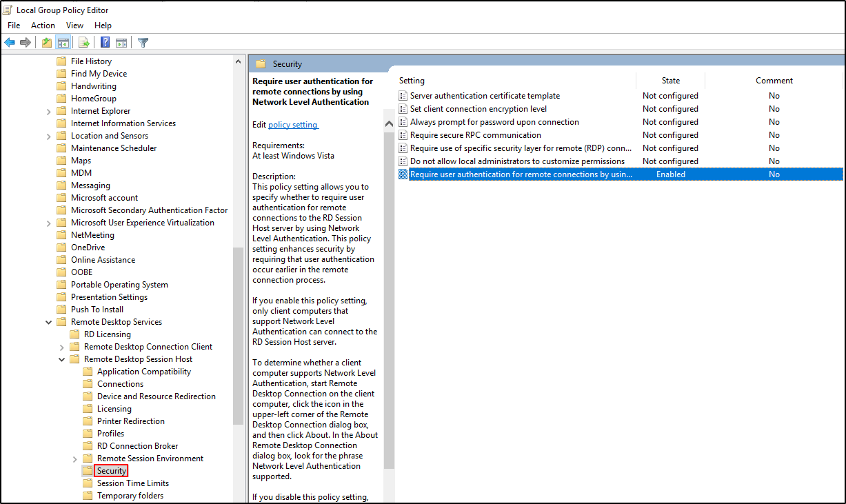Open the File menu
This screenshot has width=846, height=504.
pos(14,26)
